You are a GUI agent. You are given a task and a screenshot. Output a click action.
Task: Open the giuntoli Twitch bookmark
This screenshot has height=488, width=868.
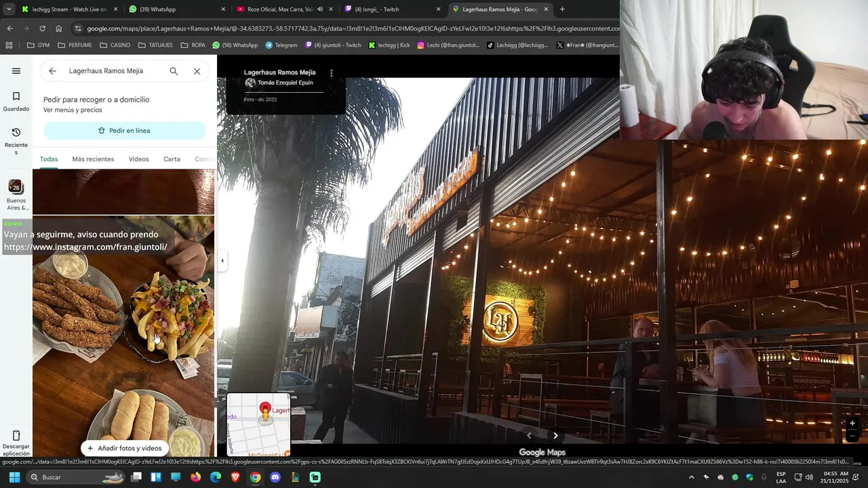click(333, 45)
